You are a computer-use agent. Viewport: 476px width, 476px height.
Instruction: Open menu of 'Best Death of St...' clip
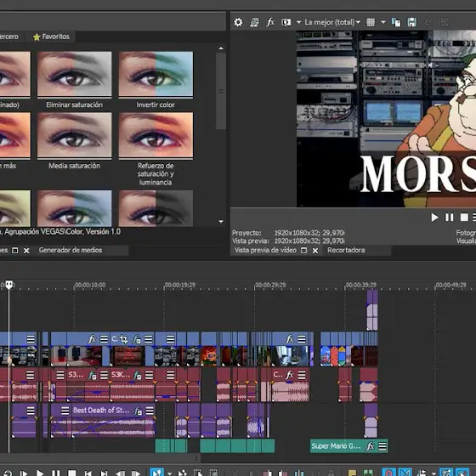tap(150, 411)
